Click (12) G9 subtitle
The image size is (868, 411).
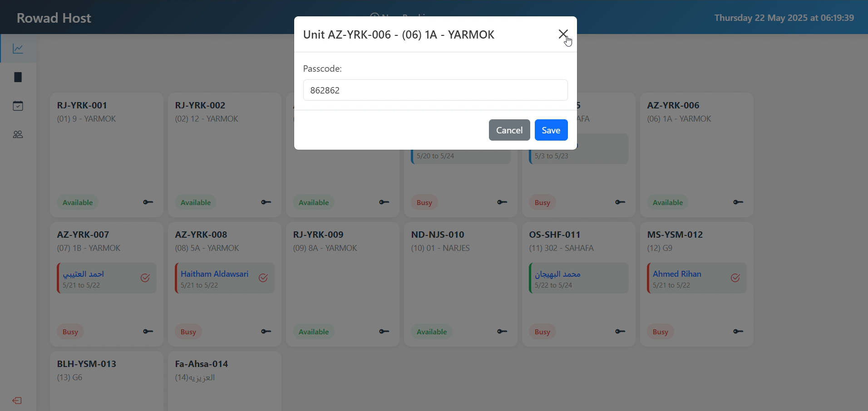660,248
